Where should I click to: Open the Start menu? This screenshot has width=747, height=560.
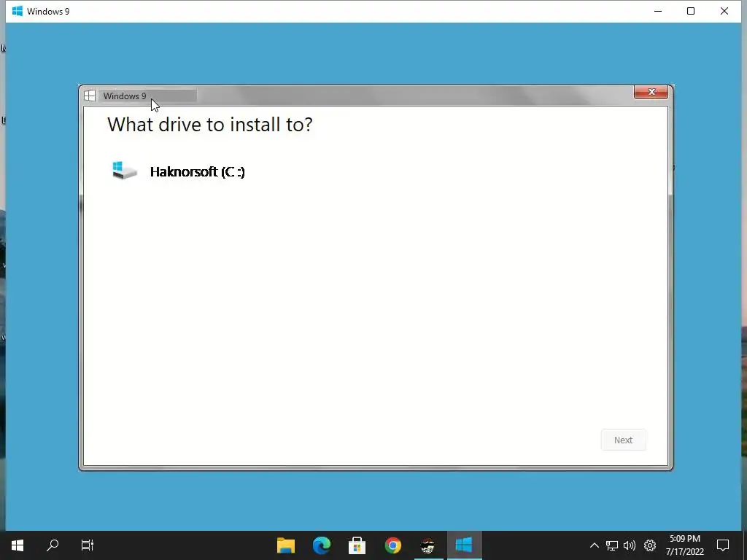(18, 545)
